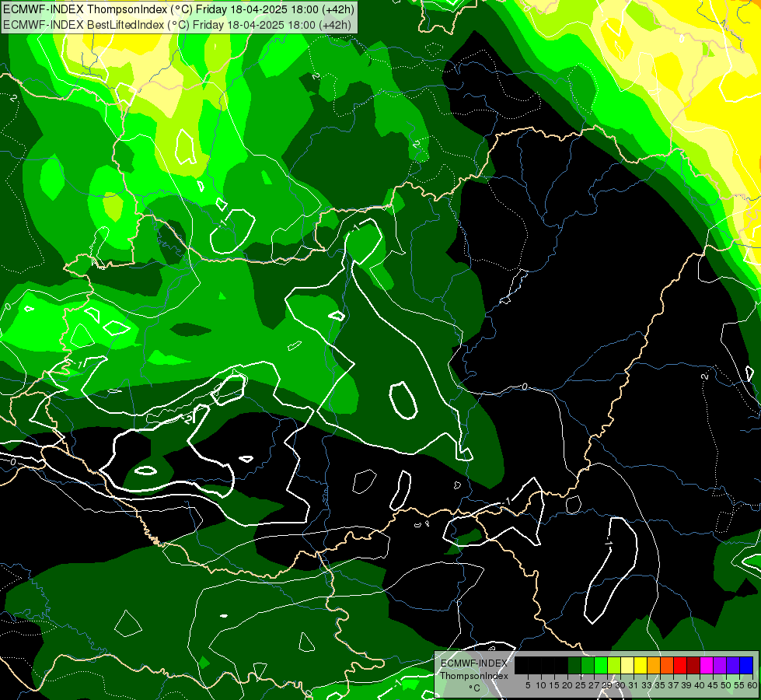The image size is (761, 700).
Task: Click the legend value 60
Action: pos(752,685)
